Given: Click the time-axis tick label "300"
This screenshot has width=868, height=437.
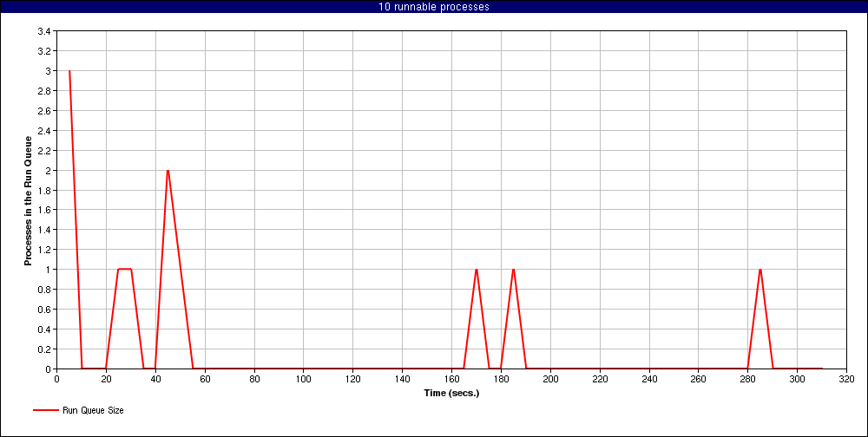Looking at the screenshot, I should point(797,379).
